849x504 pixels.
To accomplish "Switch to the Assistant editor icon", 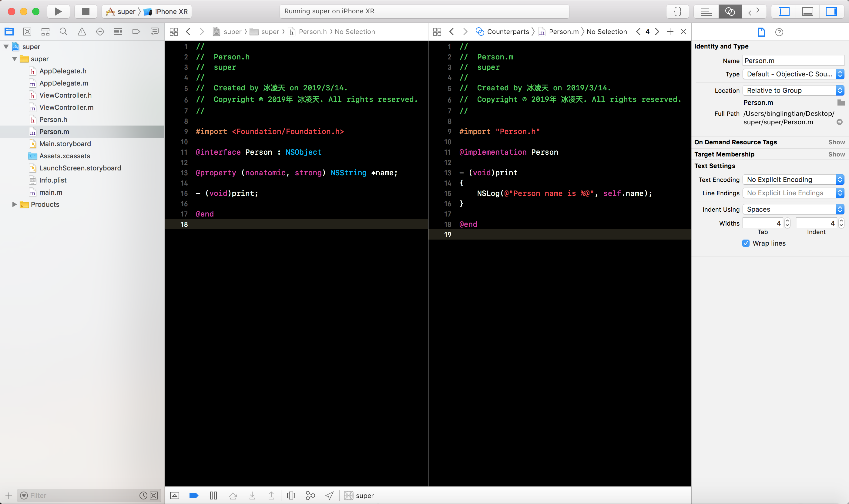I will tap(730, 12).
